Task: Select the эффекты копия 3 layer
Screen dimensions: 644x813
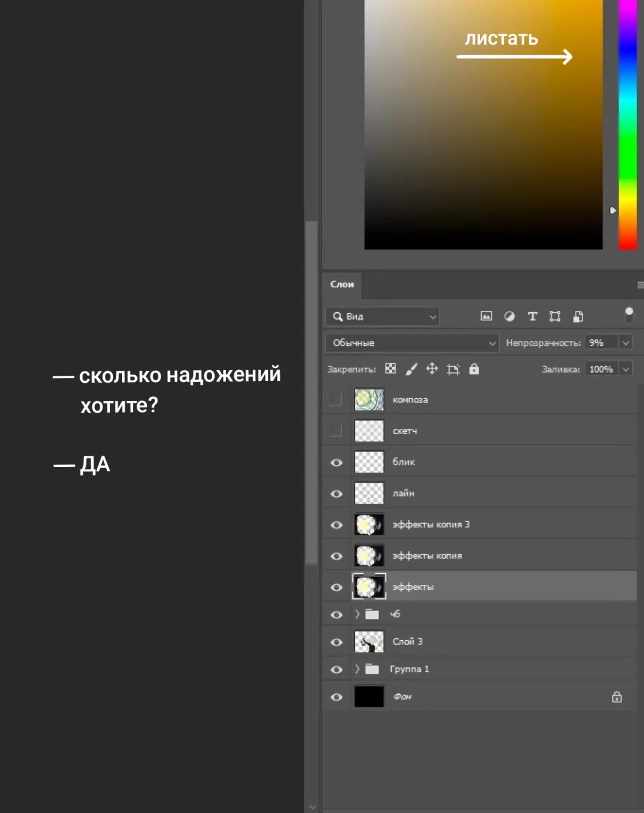Action: click(480, 524)
